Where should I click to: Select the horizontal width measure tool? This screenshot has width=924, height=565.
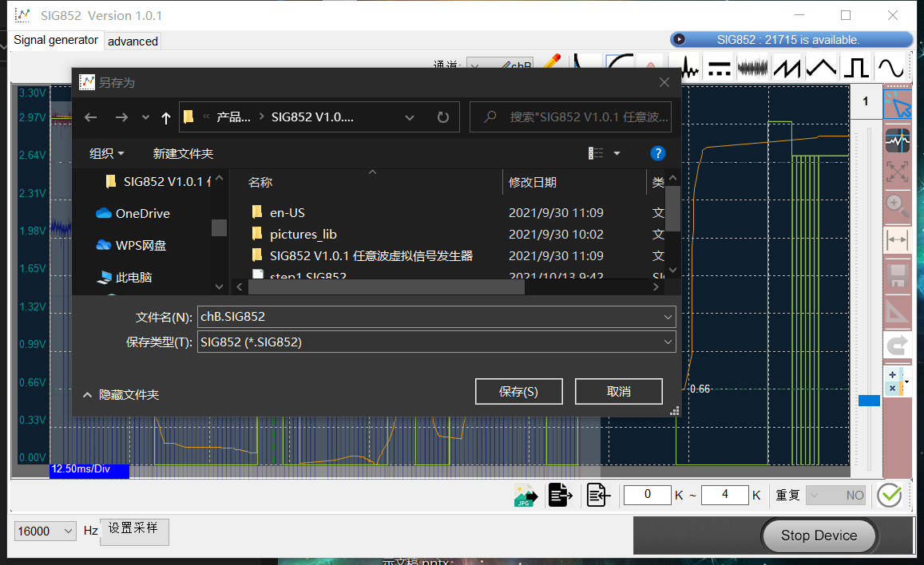pyautogui.click(x=898, y=240)
